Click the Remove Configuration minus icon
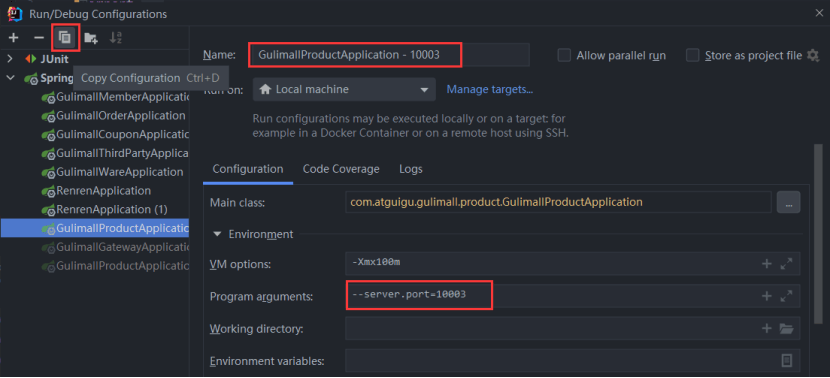 [39, 38]
